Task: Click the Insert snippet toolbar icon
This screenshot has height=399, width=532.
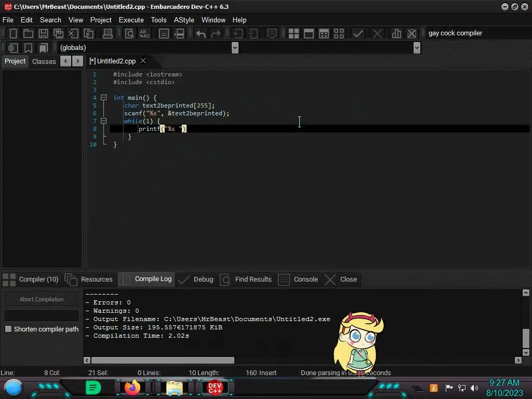Action: click(x=13, y=48)
